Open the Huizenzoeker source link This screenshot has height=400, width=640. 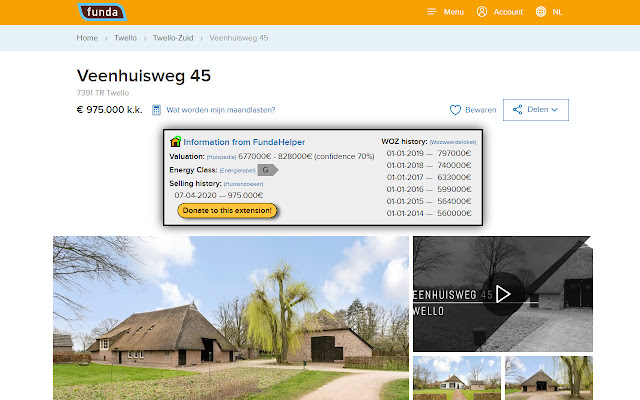click(243, 184)
